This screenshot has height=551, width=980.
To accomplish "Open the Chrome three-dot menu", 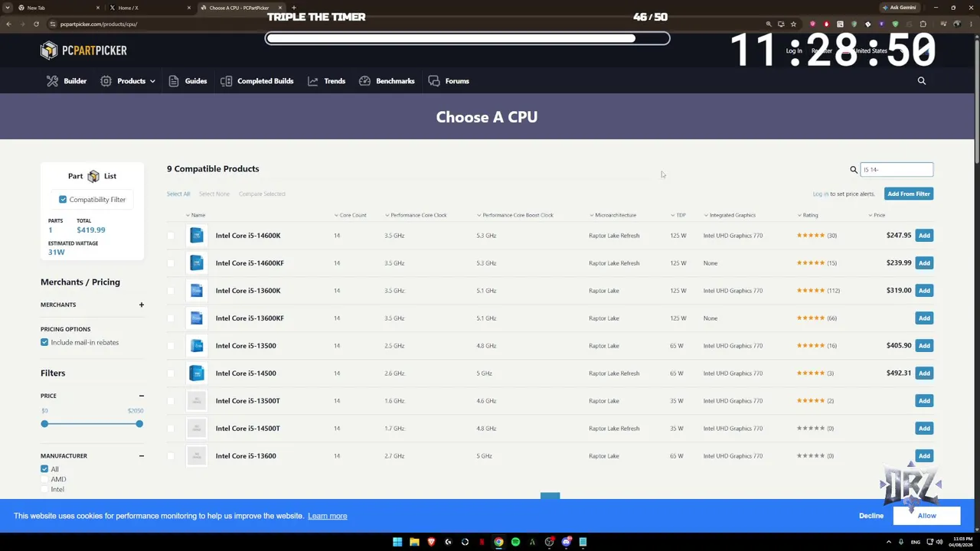I will [x=970, y=24].
